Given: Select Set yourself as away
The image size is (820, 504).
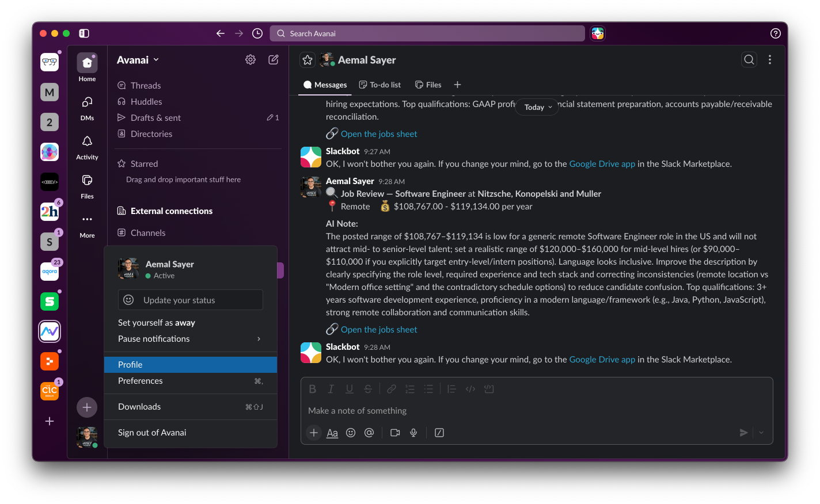Looking at the screenshot, I should pos(191,323).
